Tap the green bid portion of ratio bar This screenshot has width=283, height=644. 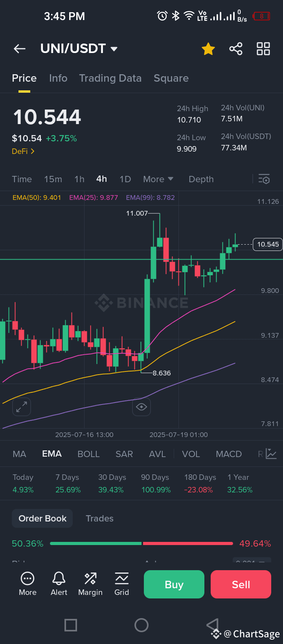tap(96, 543)
